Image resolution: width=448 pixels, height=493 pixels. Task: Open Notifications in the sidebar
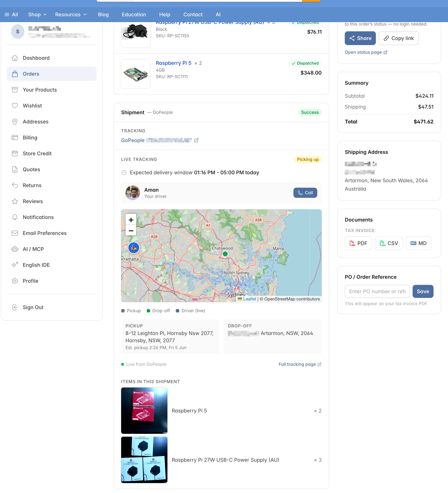pos(52,217)
